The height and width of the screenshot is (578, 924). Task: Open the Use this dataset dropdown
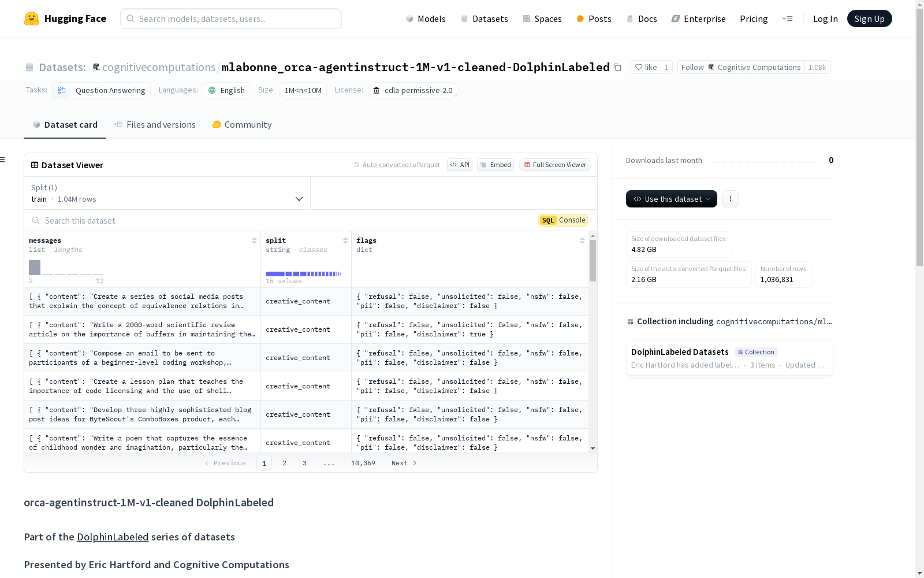coord(672,199)
